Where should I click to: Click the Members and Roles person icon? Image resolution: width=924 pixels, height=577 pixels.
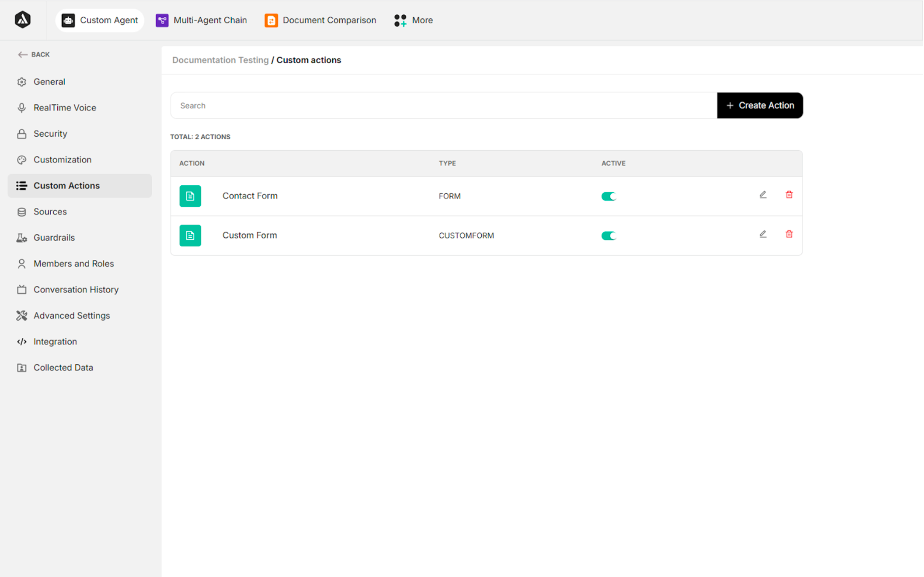coord(22,264)
